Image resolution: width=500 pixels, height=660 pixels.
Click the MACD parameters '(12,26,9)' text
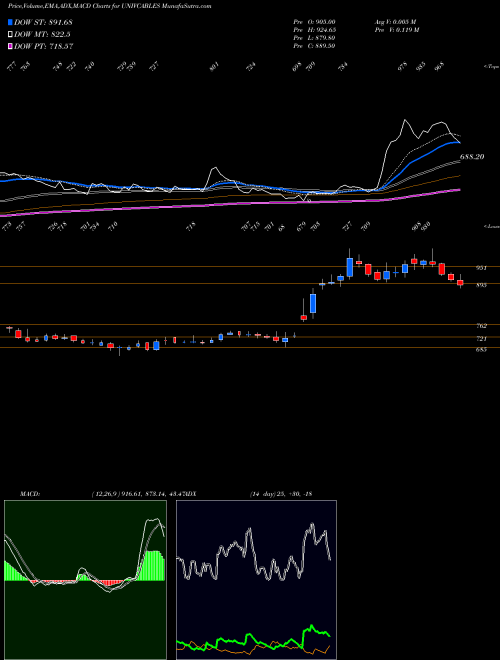click(x=105, y=494)
